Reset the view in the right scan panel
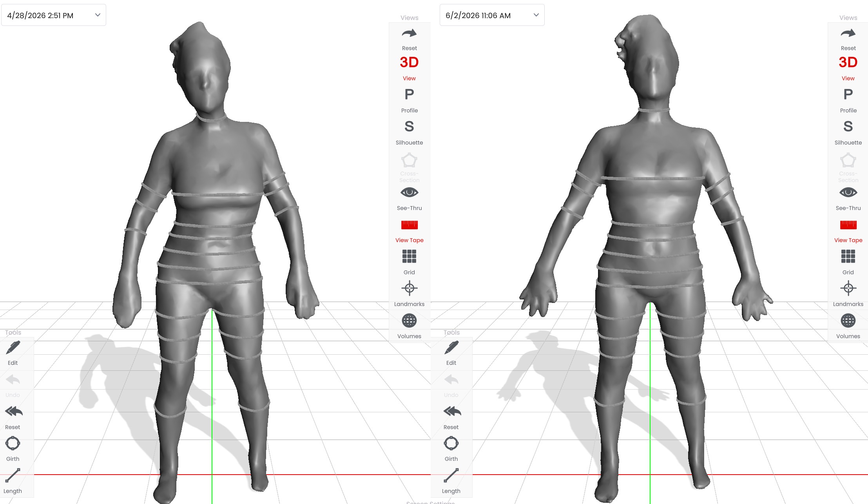This screenshot has width=868, height=504. coord(848,38)
